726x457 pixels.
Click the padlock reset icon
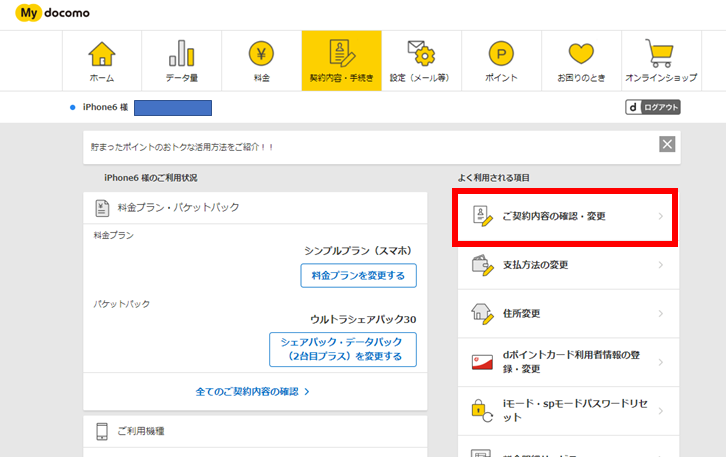click(482, 411)
